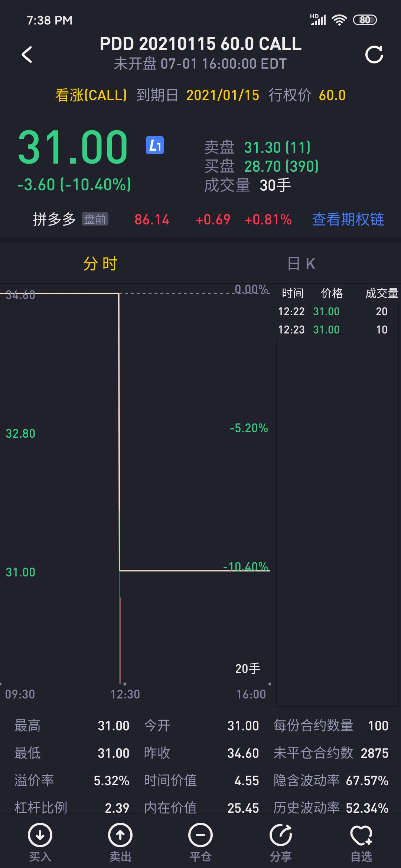Refresh the option quote data

click(374, 55)
